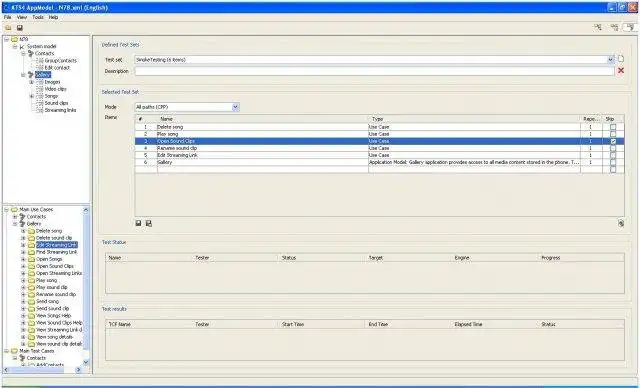The height and width of the screenshot is (388, 640).
Task: Collapse the N78 root node
Action: [7, 39]
